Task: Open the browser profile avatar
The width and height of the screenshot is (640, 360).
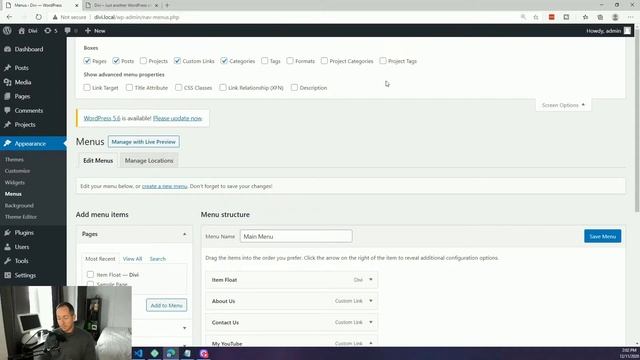Action: [615, 17]
